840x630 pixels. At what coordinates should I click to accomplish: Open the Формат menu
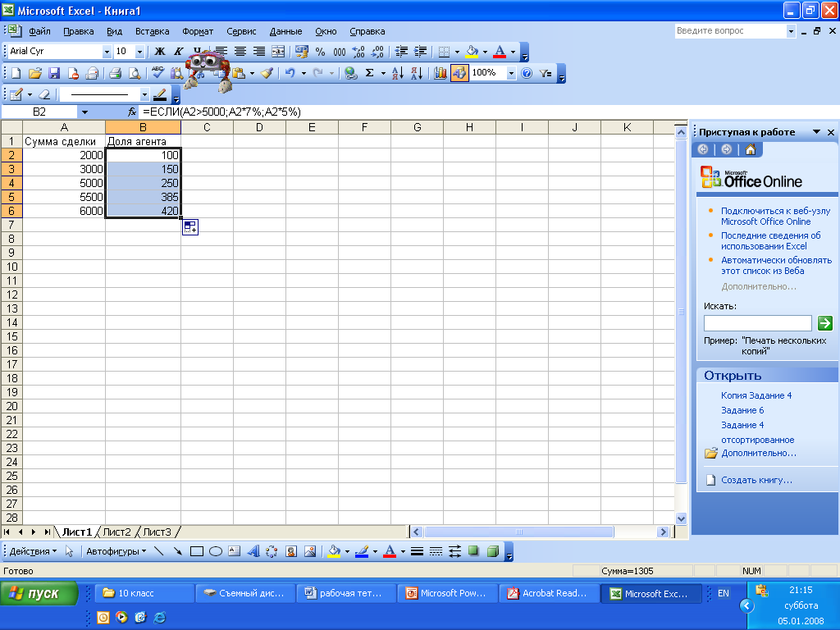point(198,31)
